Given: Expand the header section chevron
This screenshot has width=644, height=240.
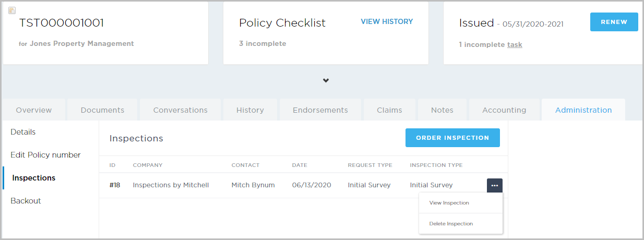Looking at the screenshot, I should click(326, 80).
